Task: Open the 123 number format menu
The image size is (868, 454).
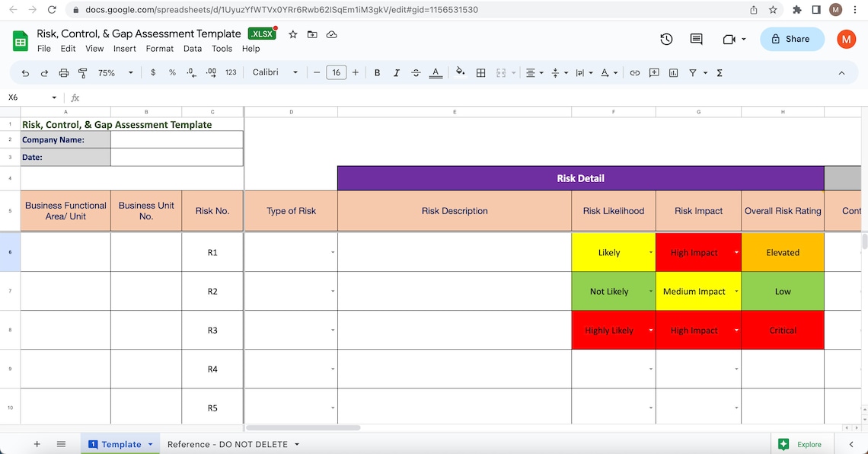Action: tap(231, 72)
